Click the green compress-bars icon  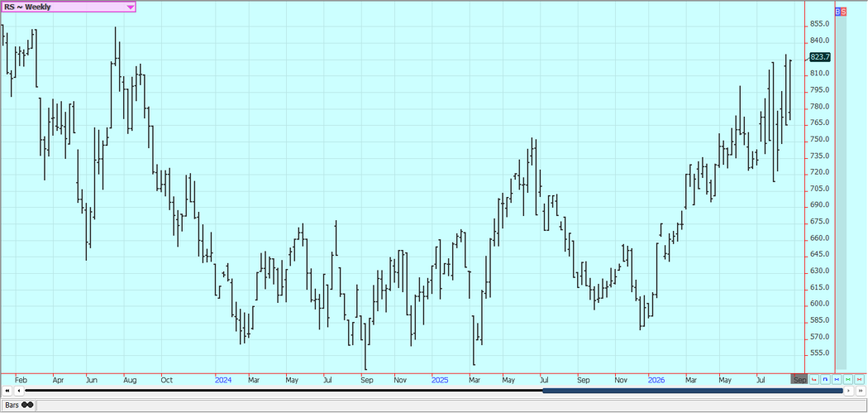coord(848,380)
